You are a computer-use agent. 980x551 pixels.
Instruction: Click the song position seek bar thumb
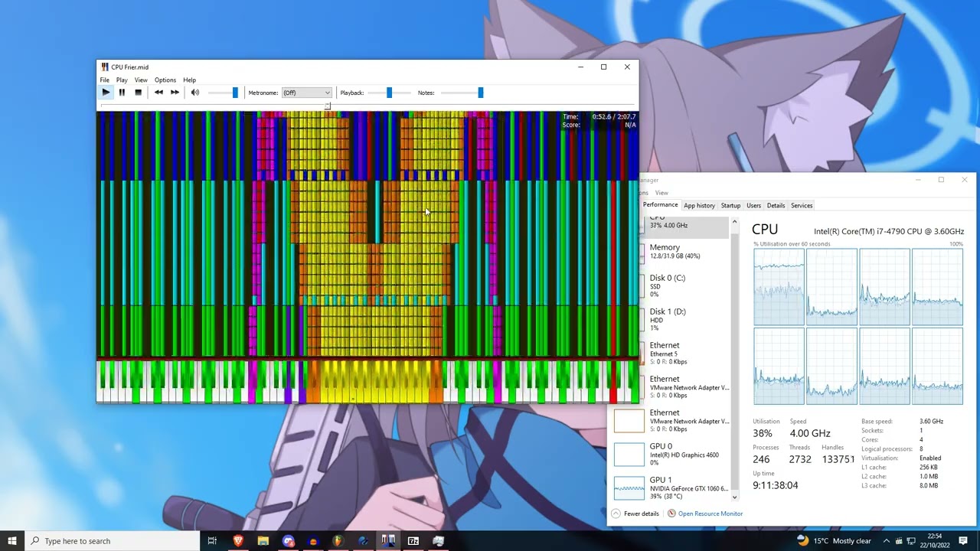328,106
